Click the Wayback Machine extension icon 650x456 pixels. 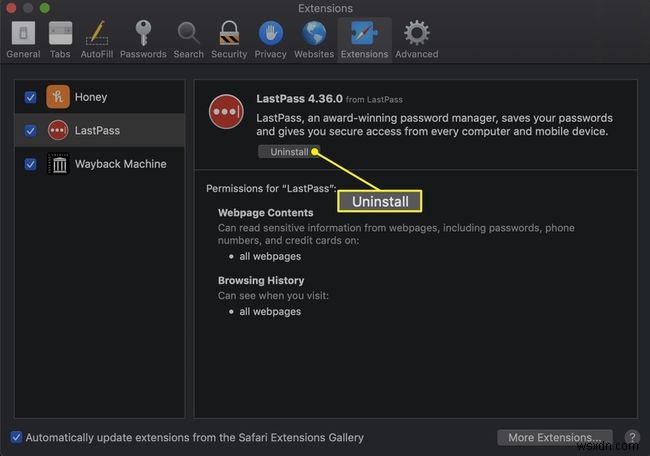pos(58,164)
